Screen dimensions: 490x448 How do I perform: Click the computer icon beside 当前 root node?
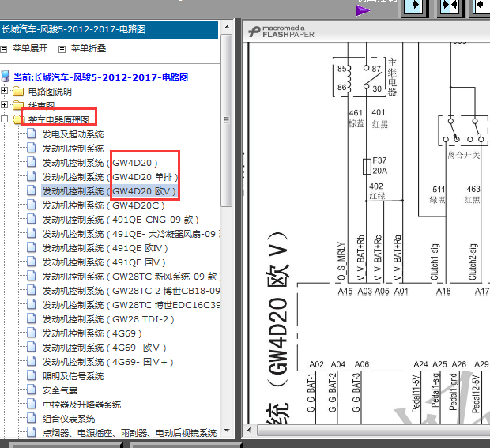point(6,76)
